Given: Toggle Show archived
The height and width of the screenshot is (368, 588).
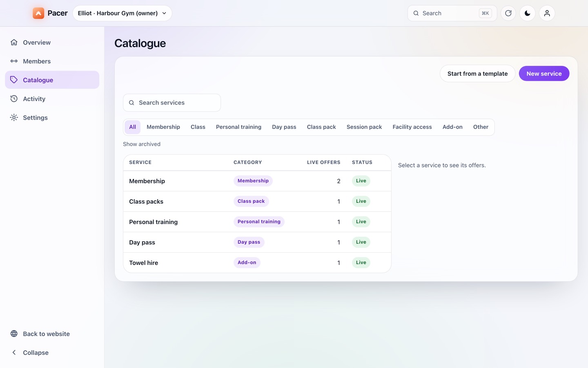Looking at the screenshot, I should tap(142, 144).
